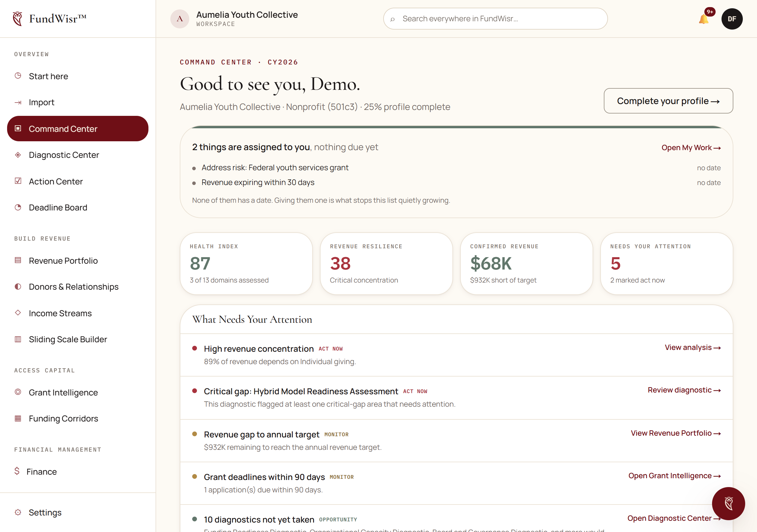Screen dimensions: 757x532
Task: Go to the Finance section
Action: (78, 471)
